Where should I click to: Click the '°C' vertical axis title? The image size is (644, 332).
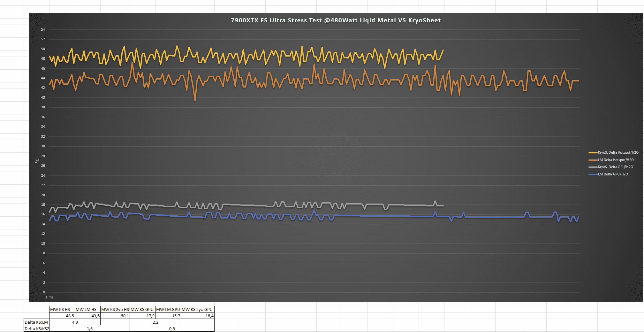point(37,161)
